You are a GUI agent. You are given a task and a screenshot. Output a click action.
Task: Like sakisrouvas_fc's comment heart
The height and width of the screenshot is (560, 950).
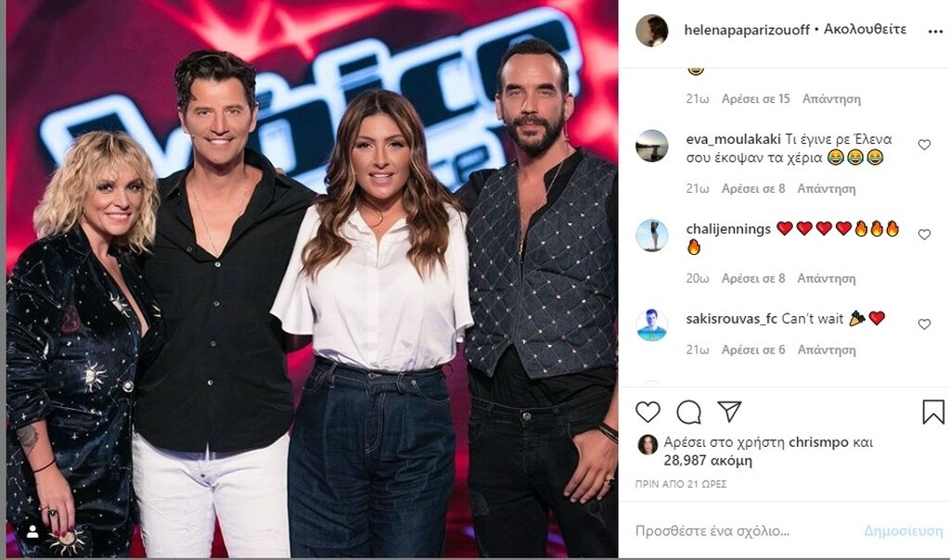coord(924,324)
